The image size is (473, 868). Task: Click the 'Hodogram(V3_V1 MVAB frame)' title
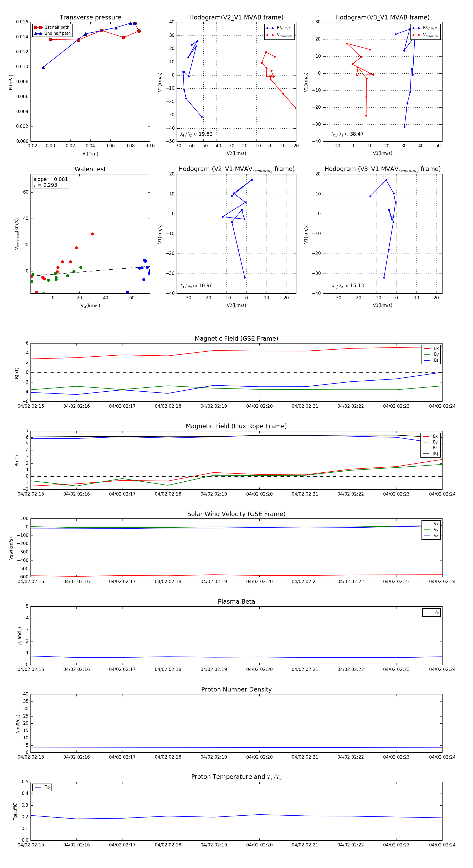point(382,18)
